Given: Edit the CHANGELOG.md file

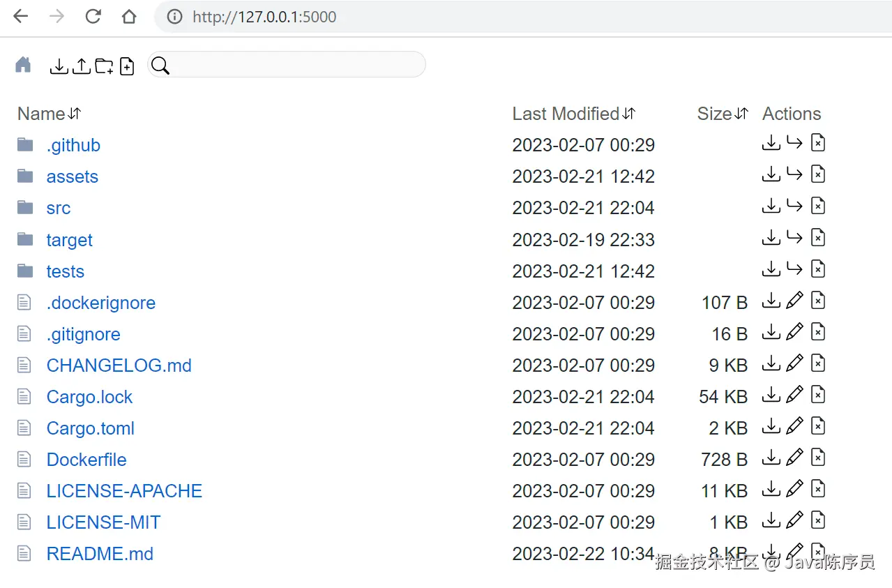Looking at the screenshot, I should [x=794, y=364].
